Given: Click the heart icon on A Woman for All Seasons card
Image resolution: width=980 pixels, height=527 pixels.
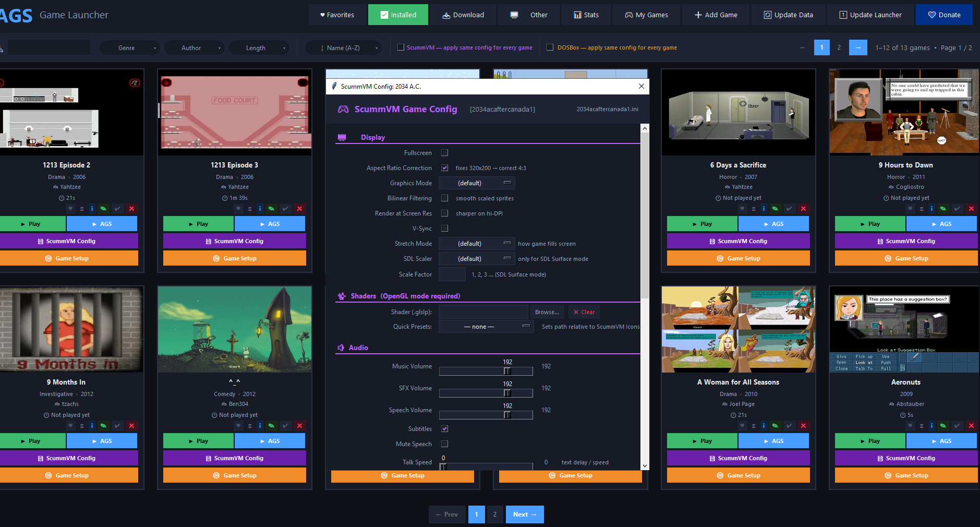Looking at the screenshot, I should 742,426.
